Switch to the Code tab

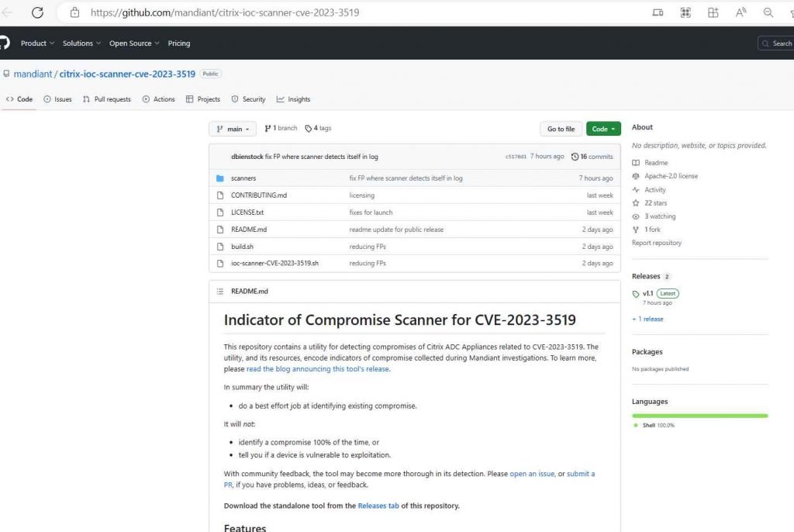pyautogui.click(x=19, y=99)
